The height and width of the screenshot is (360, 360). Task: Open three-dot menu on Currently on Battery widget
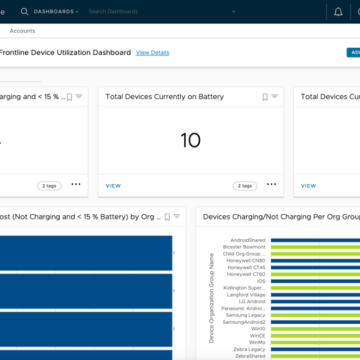pyautogui.click(x=272, y=184)
